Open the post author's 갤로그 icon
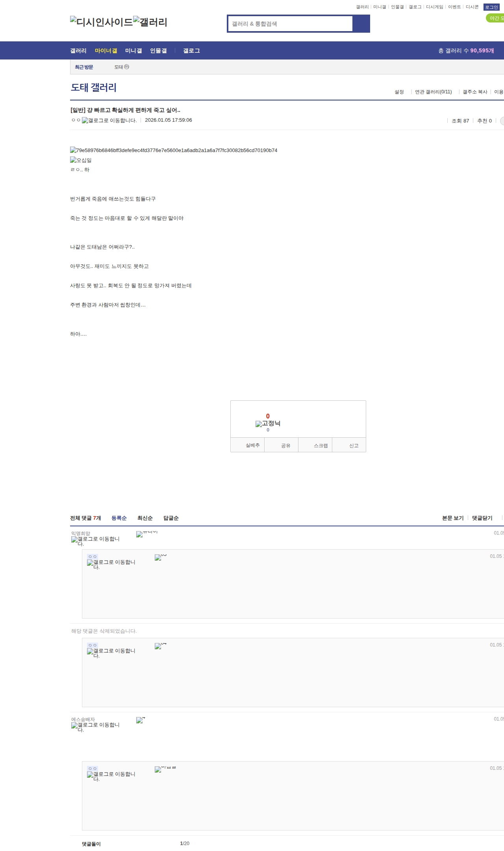The width and height of the screenshot is (504, 851). click(109, 121)
